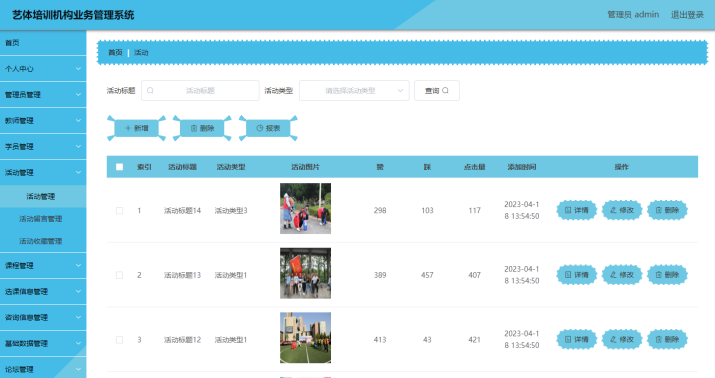Viewport: 715px width, 378px height.
Task: Toggle the select-all checkbox in table header
Action: click(119, 167)
